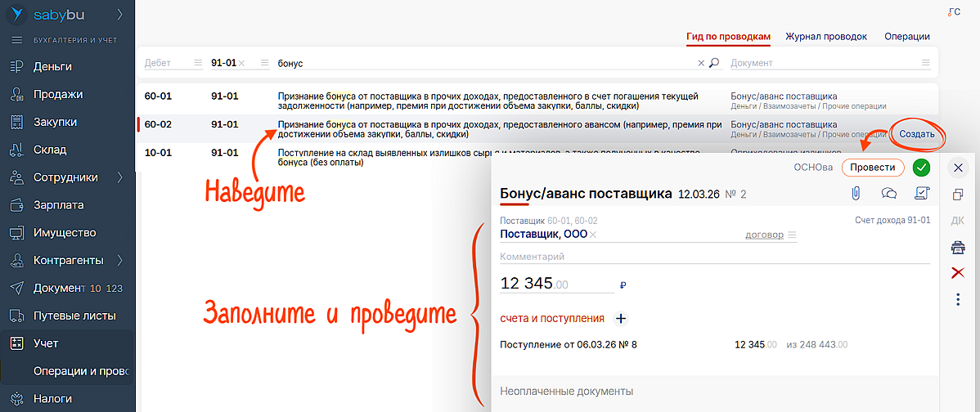The height and width of the screenshot is (412, 980).
Task: Open the договор selection list
Action: 792,235
